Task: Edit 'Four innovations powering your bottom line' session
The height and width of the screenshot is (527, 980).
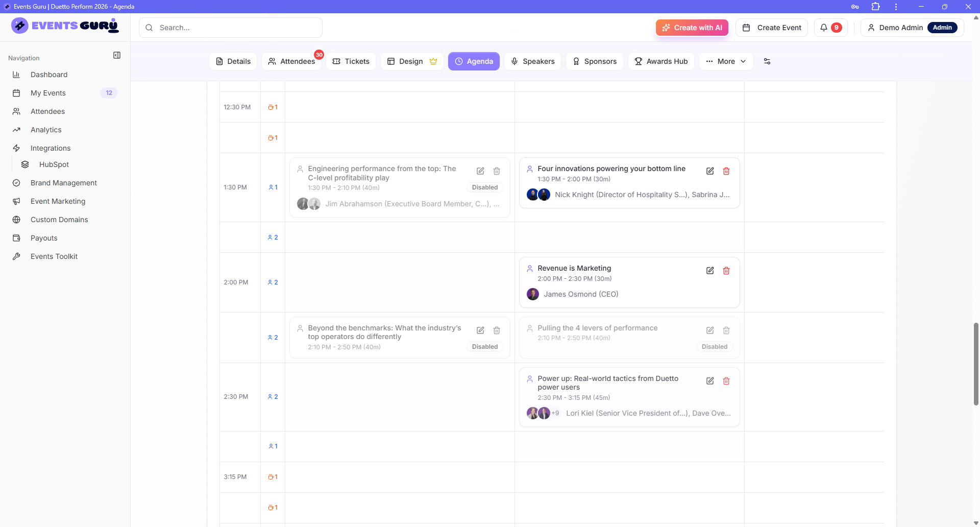Action: coord(710,171)
